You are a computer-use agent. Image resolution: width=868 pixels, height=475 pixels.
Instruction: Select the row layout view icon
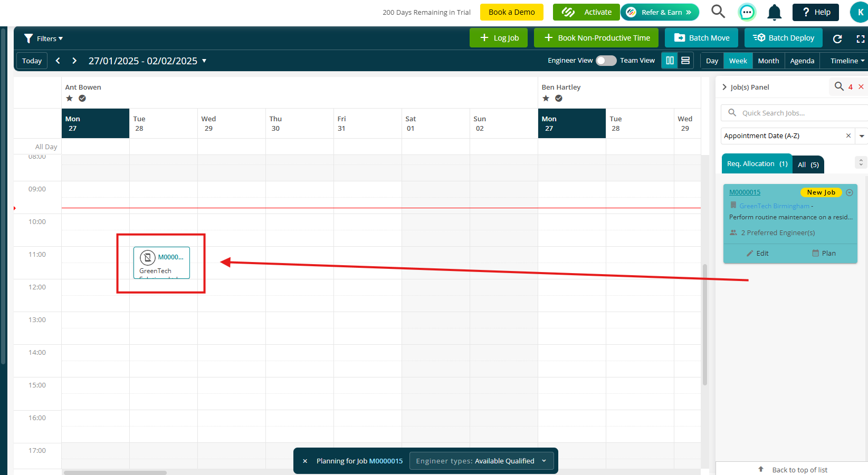point(685,61)
